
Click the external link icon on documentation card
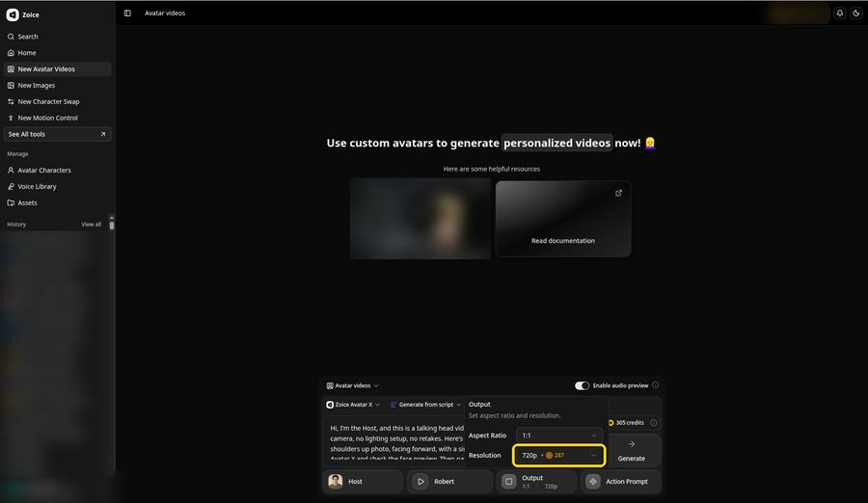[x=618, y=193]
